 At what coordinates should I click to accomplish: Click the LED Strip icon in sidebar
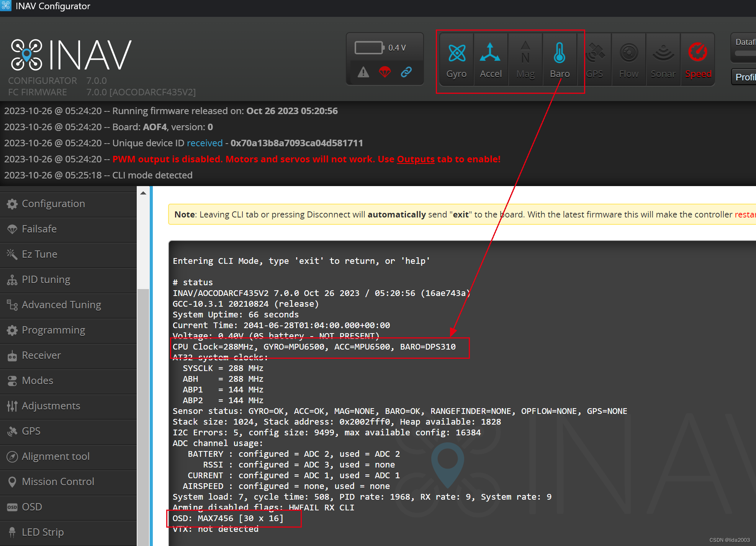point(12,532)
